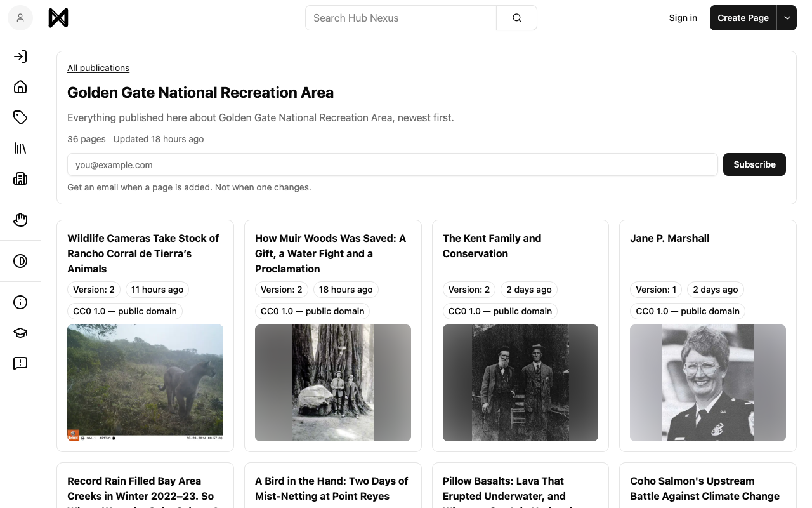
Task: Open the home icon in sidebar
Action: pos(20,87)
